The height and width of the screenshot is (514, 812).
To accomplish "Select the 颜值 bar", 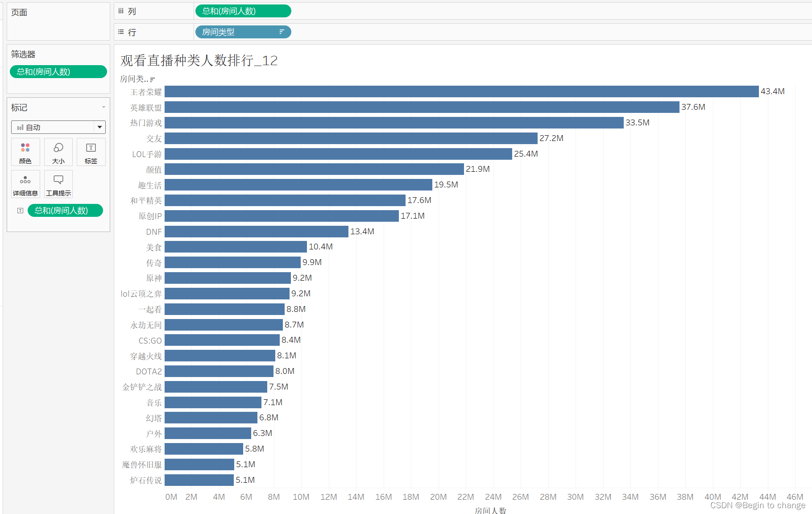I will coord(314,169).
